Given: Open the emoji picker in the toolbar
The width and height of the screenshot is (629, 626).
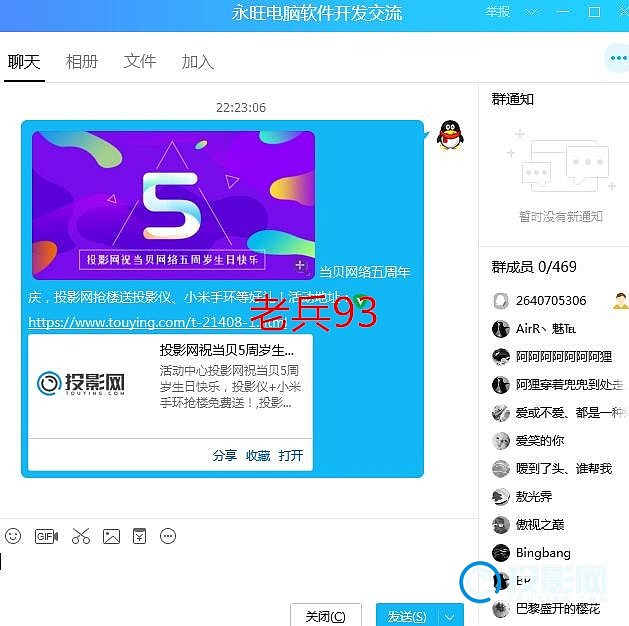Looking at the screenshot, I should tap(13, 537).
